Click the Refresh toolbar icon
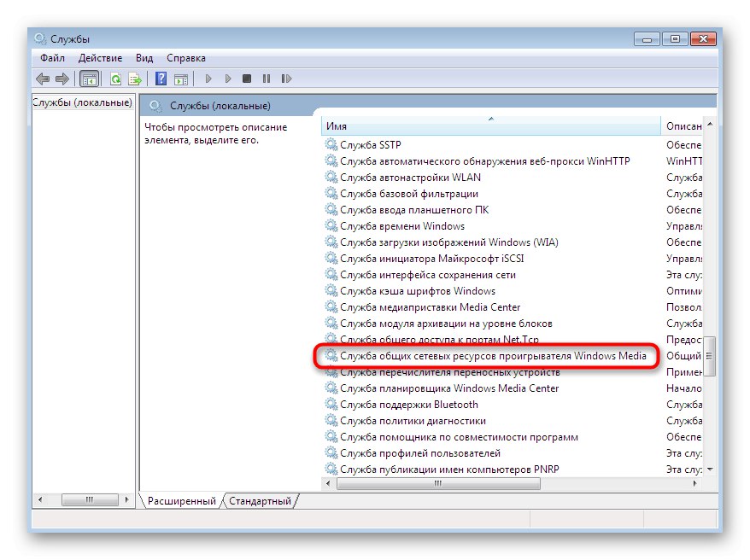 point(115,79)
